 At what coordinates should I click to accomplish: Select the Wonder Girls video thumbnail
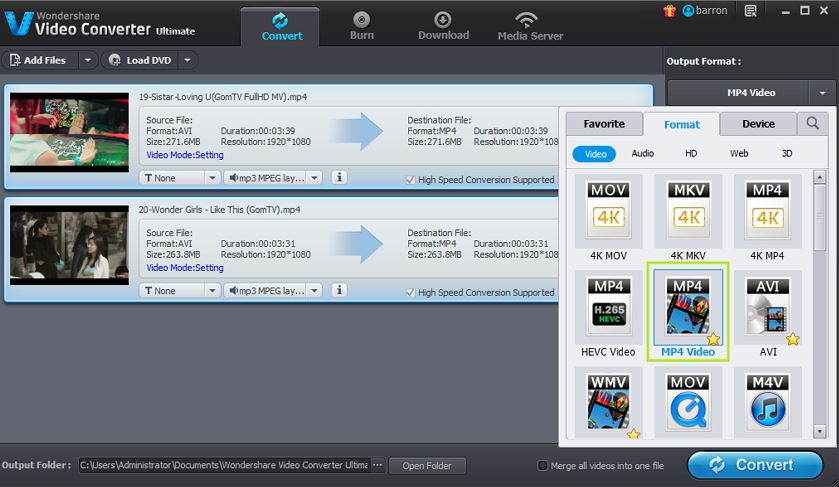pos(69,245)
